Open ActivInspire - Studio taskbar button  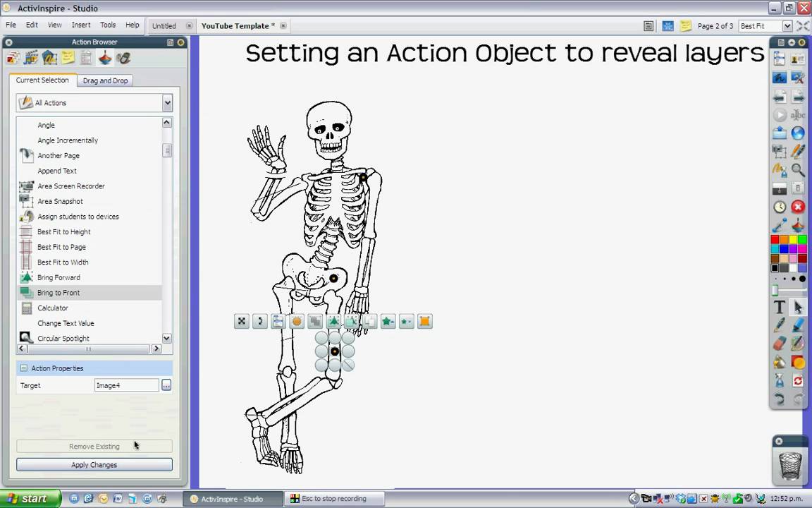pyautogui.click(x=233, y=499)
